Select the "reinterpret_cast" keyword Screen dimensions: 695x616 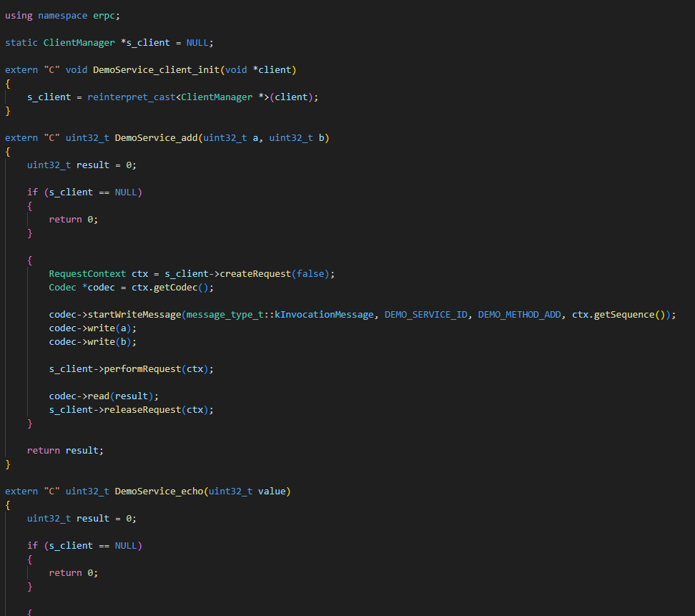tap(131, 97)
